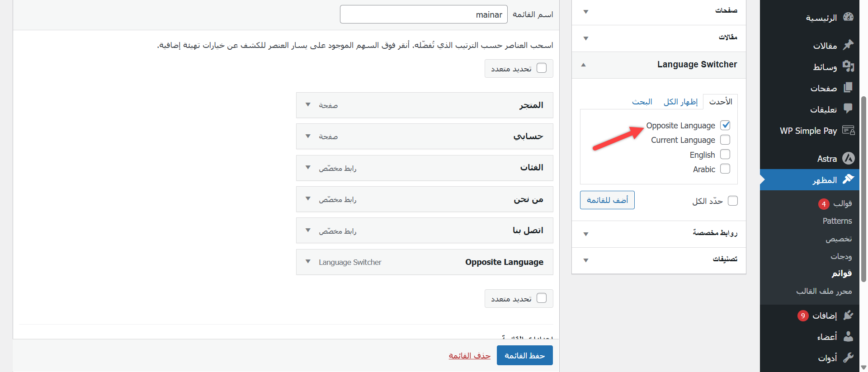Enable the top تحديد متعدد checkbox
The width and height of the screenshot is (868, 372).
coord(542,68)
